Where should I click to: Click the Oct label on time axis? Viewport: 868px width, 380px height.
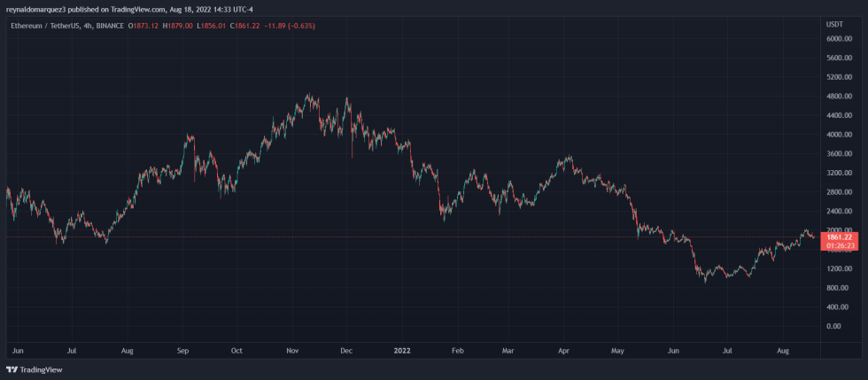pyautogui.click(x=237, y=351)
